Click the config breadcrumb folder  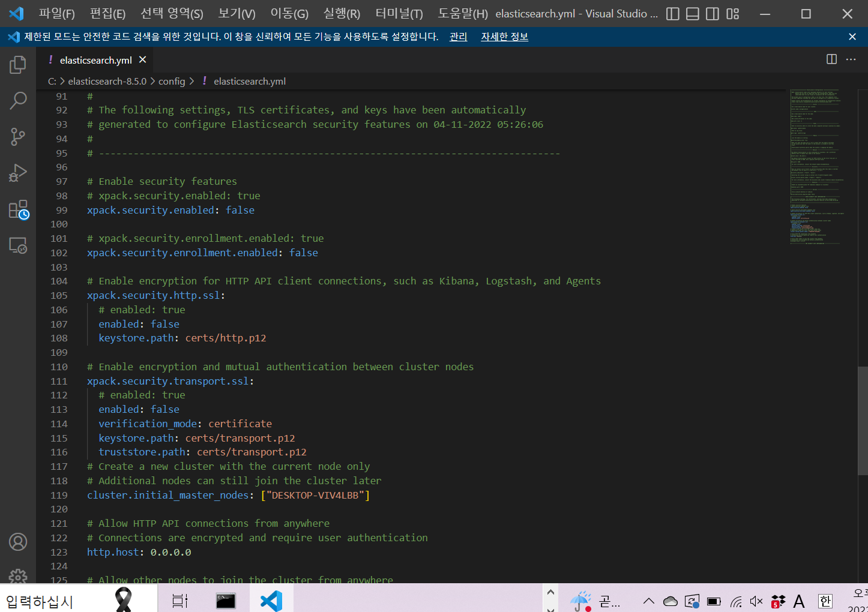coord(172,81)
